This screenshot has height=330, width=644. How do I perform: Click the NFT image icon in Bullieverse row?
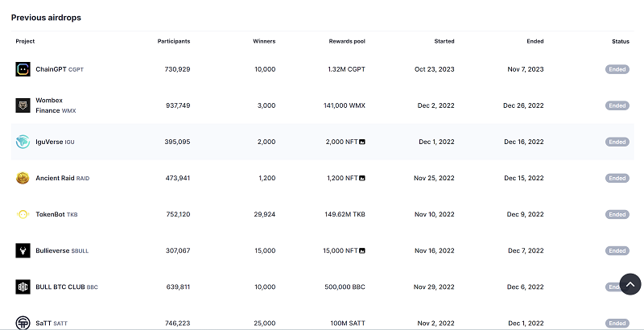click(x=362, y=250)
